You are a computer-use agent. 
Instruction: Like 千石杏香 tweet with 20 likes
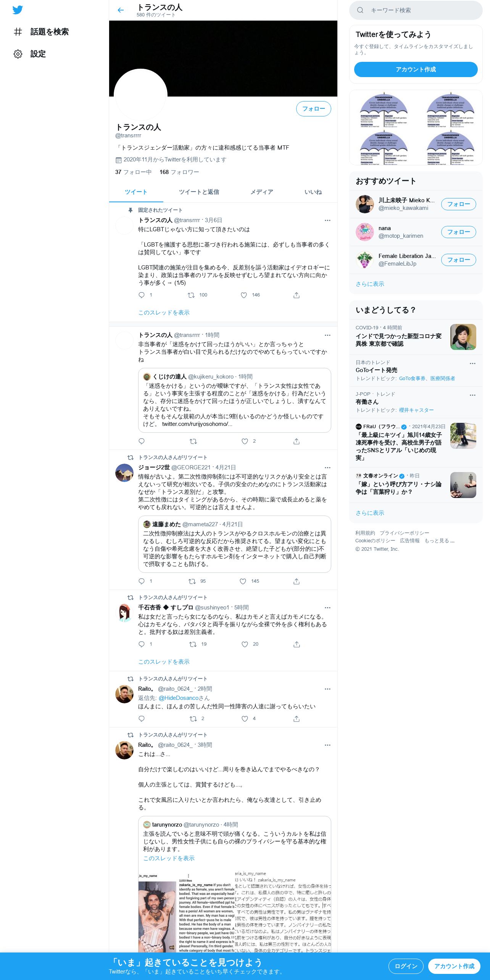pyautogui.click(x=245, y=644)
